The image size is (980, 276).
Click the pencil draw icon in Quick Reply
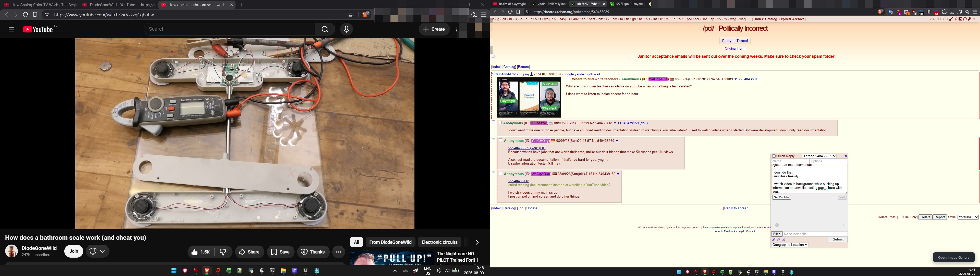coord(774,240)
